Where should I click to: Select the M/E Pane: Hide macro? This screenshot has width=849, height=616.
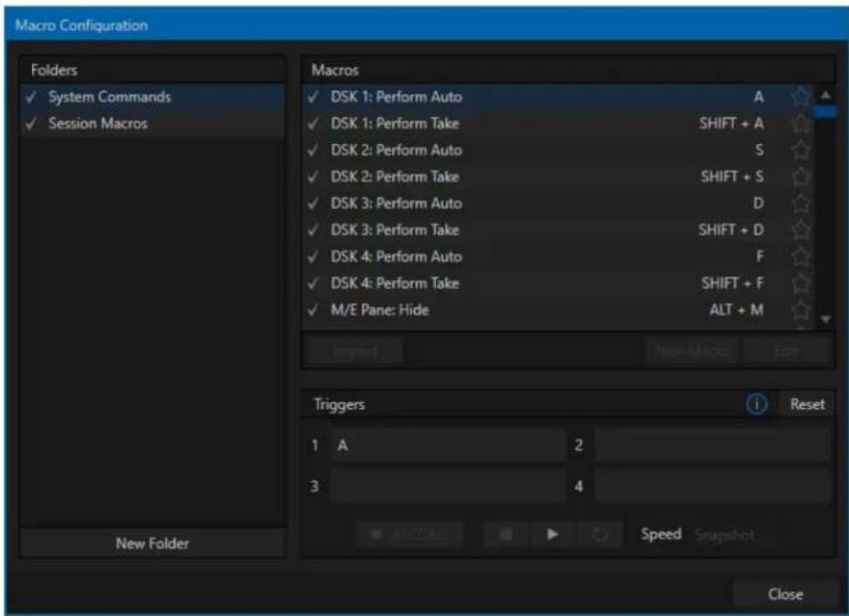click(x=558, y=310)
